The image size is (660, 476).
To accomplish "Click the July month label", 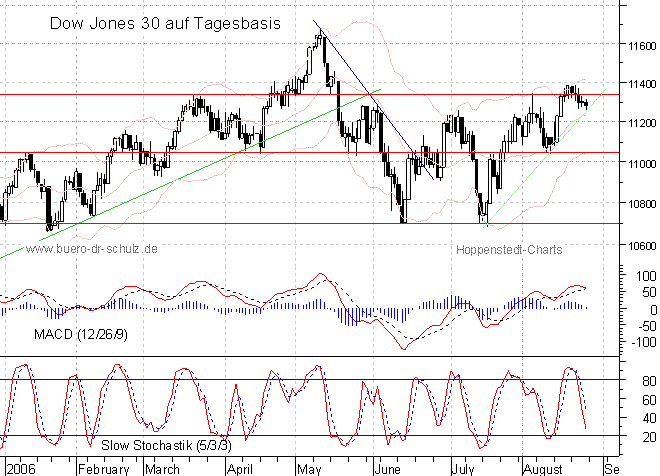I will point(463,469).
